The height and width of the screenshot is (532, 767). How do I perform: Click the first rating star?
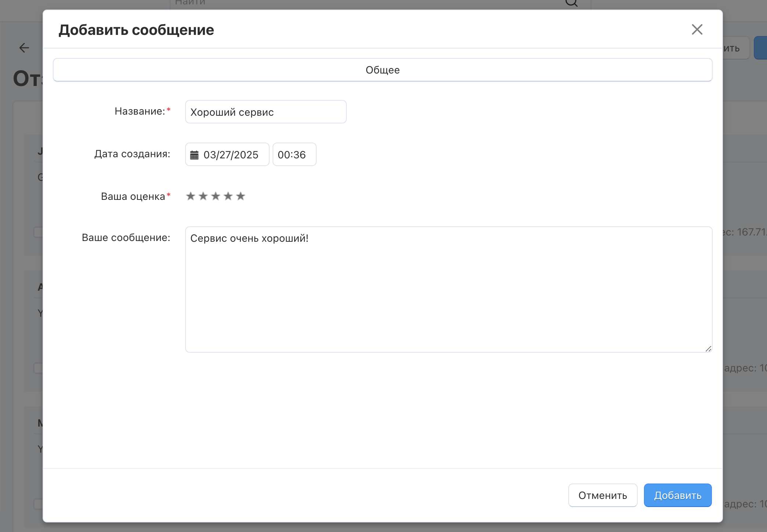point(191,196)
